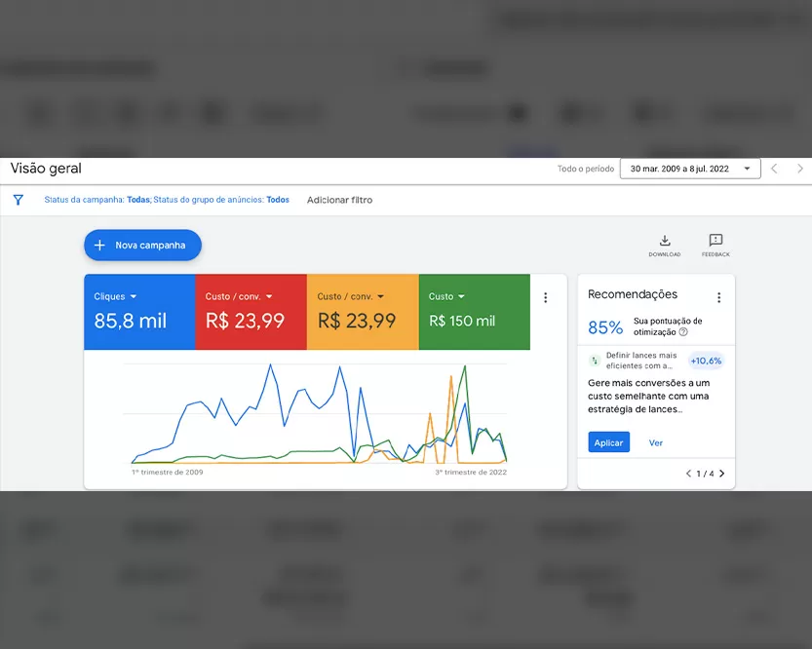Show the next recommendation
This screenshot has height=649, width=812.
(x=722, y=474)
